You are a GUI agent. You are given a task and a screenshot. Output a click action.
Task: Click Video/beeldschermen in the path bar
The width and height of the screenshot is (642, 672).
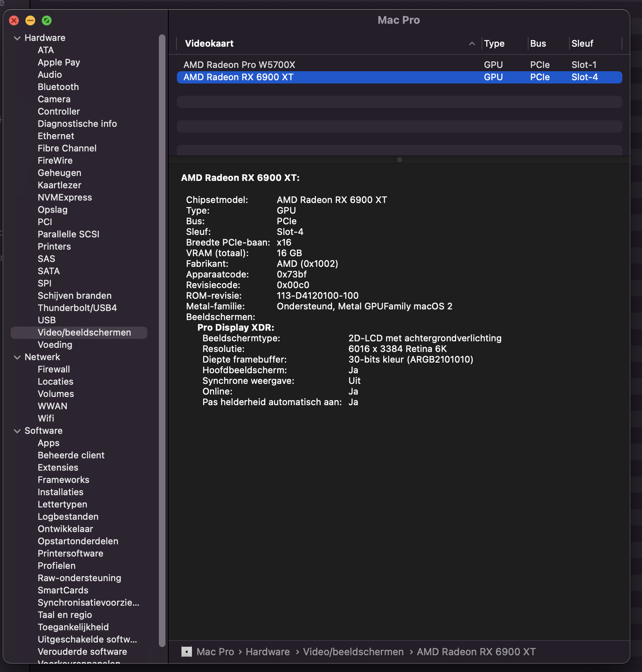353,652
